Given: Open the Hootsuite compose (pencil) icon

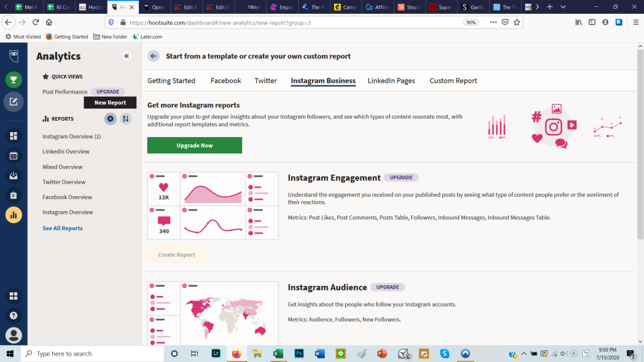Looking at the screenshot, I should coord(14,102).
